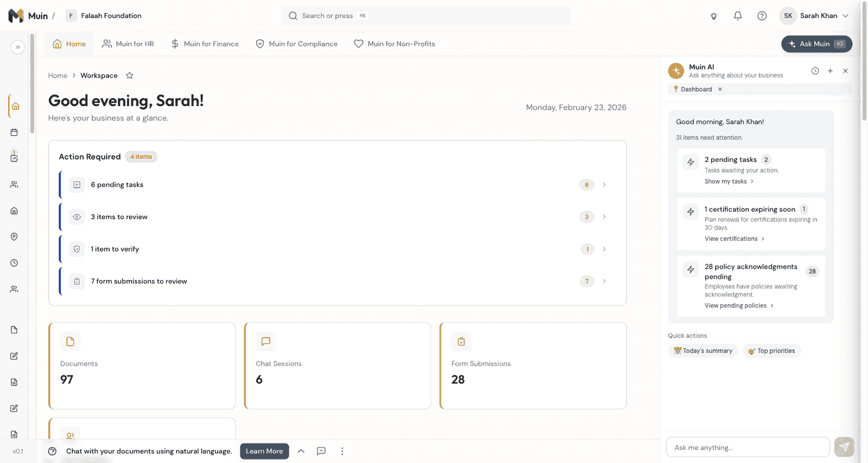Expand the 6 pending tasks row
Viewport: 868px width, 463px height.
604,184
